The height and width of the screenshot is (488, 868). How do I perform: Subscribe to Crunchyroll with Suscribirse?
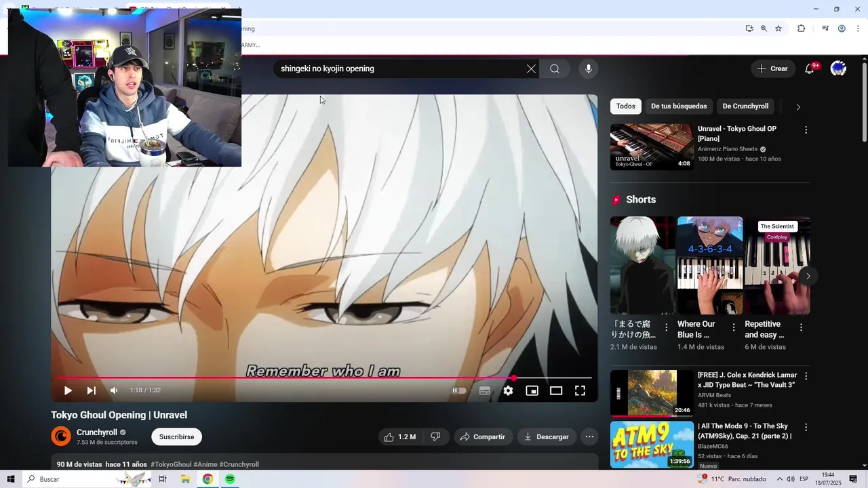pos(176,437)
